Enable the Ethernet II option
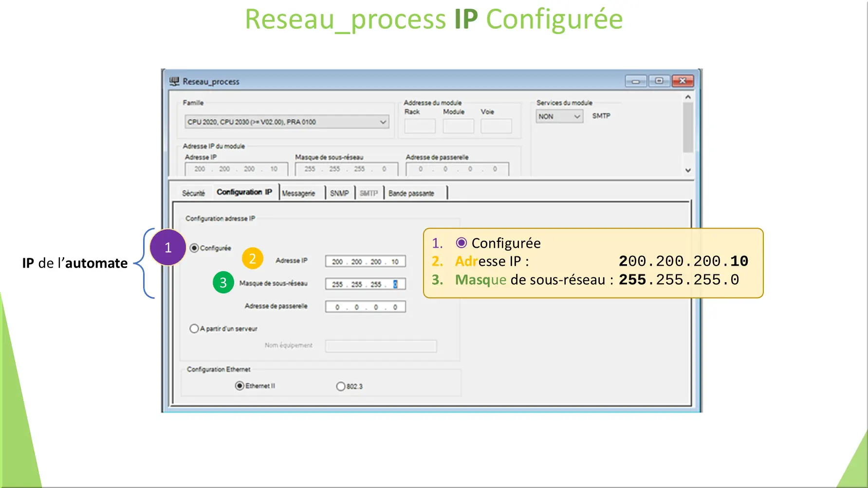Image resolution: width=868 pixels, height=488 pixels. tap(239, 385)
